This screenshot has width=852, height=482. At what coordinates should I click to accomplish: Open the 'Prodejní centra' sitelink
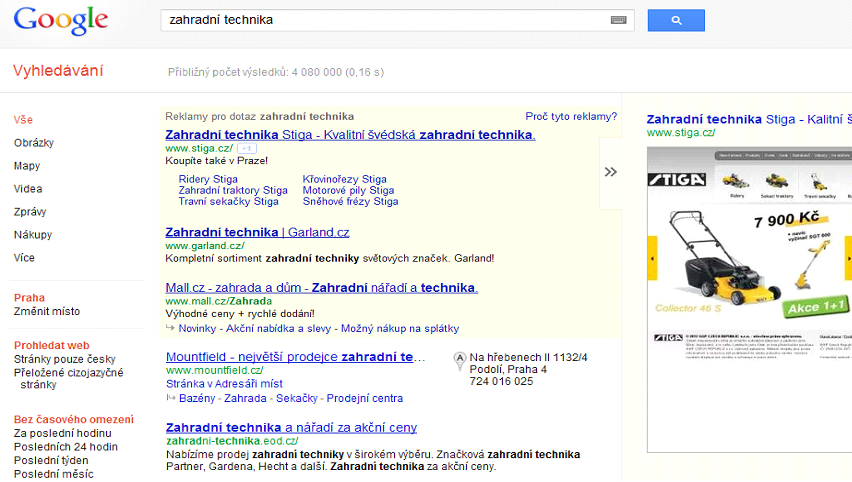point(365,398)
